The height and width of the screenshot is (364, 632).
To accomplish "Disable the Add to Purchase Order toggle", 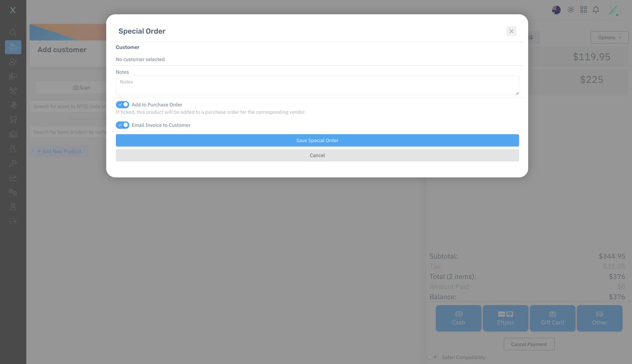I will (x=122, y=105).
